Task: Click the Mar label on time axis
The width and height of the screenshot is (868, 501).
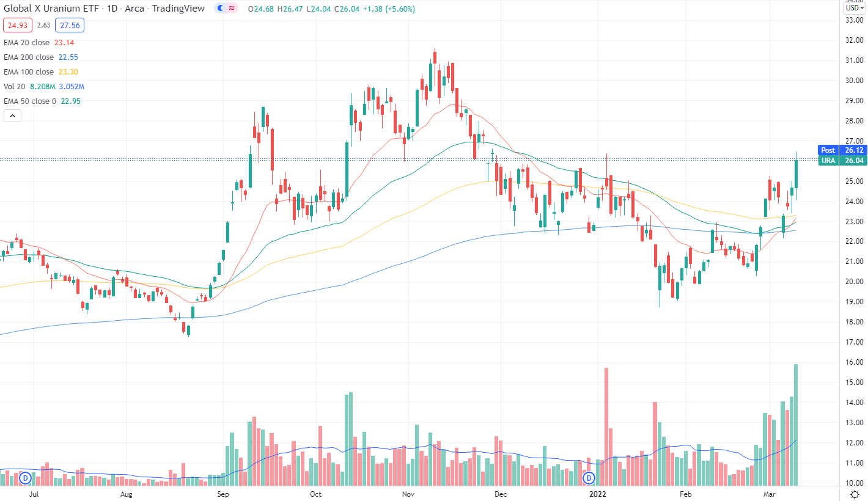Action: point(770,494)
